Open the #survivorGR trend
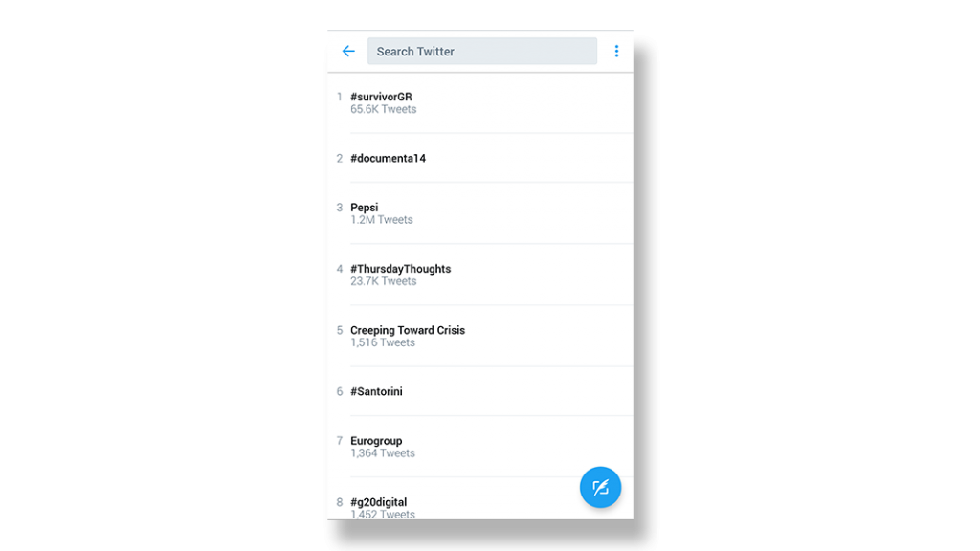The width and height of the screenshot is (980, 551). [480, 102]
